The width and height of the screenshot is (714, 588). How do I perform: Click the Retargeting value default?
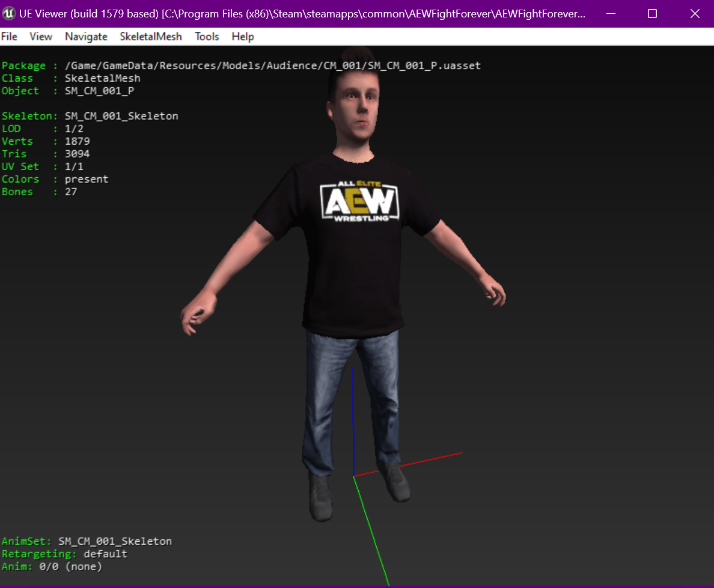click(106, 554)
